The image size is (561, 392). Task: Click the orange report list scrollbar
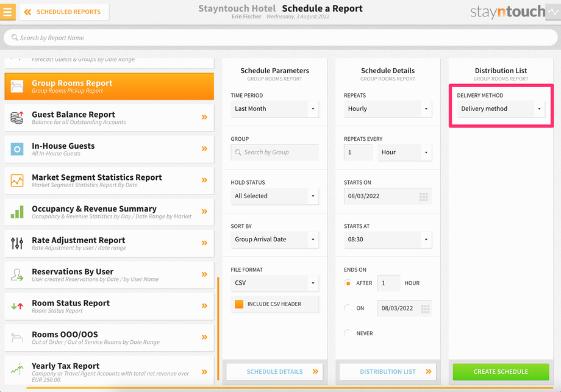218,329
